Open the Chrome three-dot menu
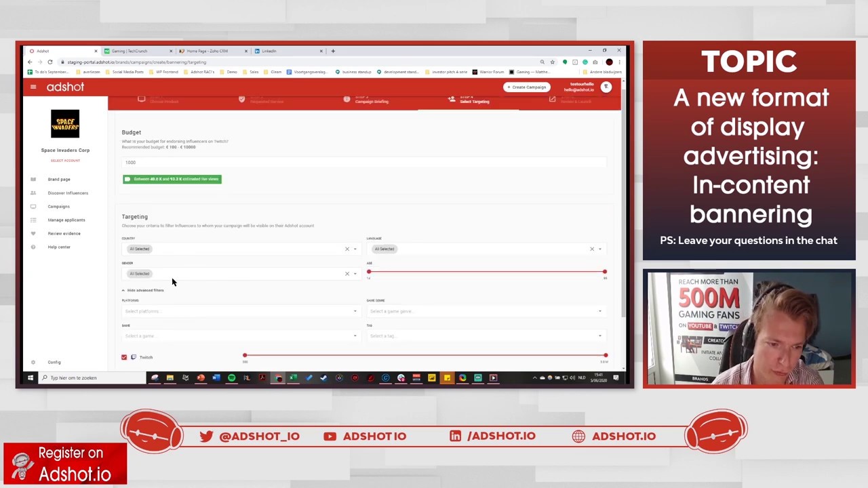 coord(619,62)
